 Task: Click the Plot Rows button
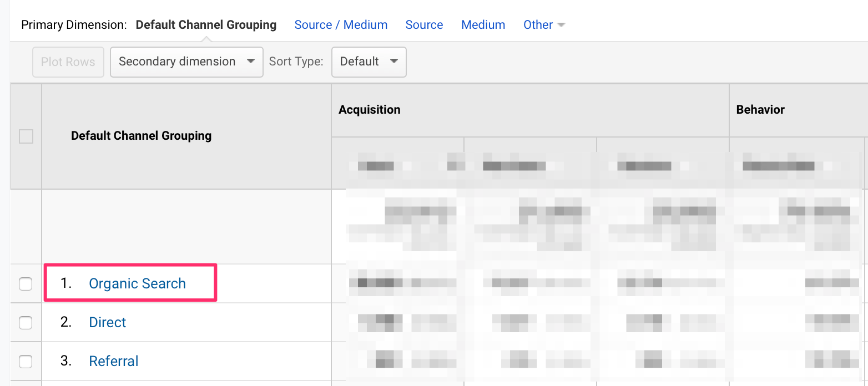click(x=68, y=62)
